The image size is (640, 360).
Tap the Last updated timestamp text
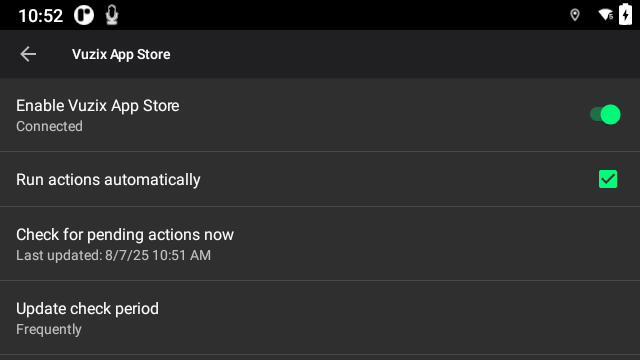pos(113,255)
